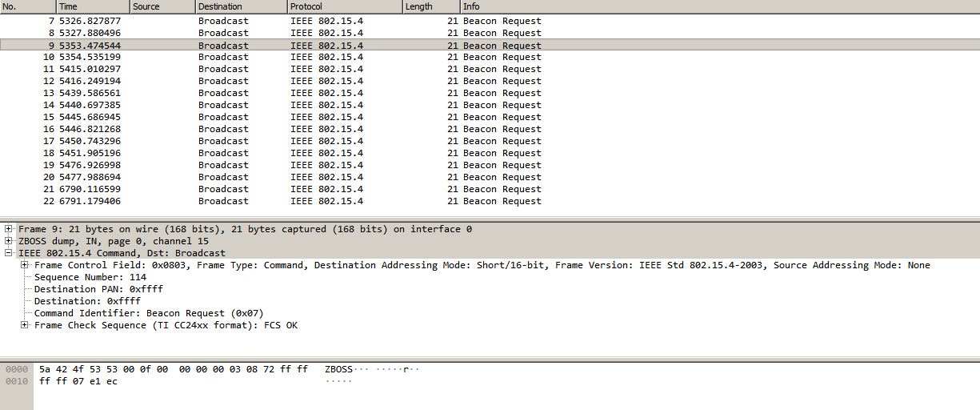The image size is (980, 410).
Task: Select packet 17 at time 5450.743296
Action: coord(490,141)
